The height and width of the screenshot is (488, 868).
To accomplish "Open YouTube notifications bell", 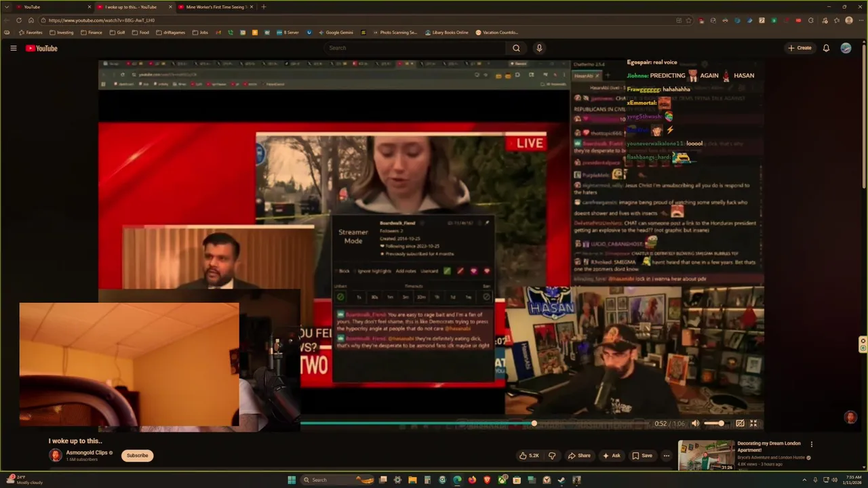I will 826,48.
